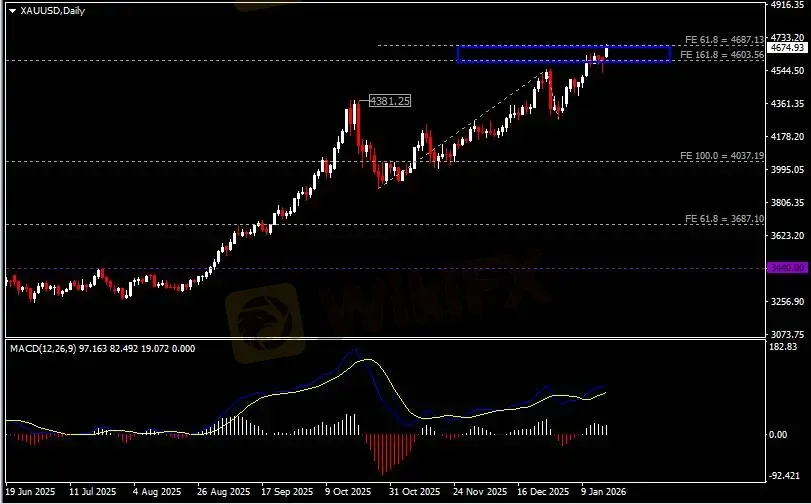Click the 182.83 MACD scale value
The image size is (811, 504).
783,347
